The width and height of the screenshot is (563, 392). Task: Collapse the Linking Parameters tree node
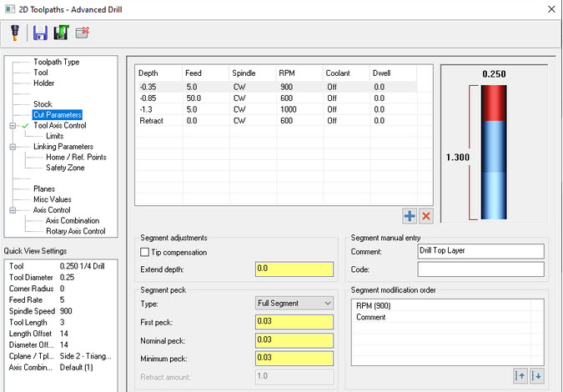[x=13, y=147]
